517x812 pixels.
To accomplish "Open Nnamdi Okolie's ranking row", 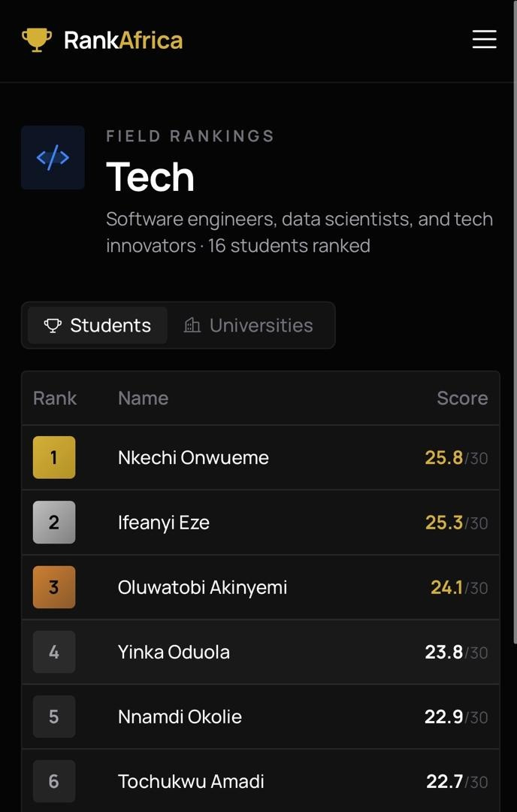I will (x=261, y=717).
